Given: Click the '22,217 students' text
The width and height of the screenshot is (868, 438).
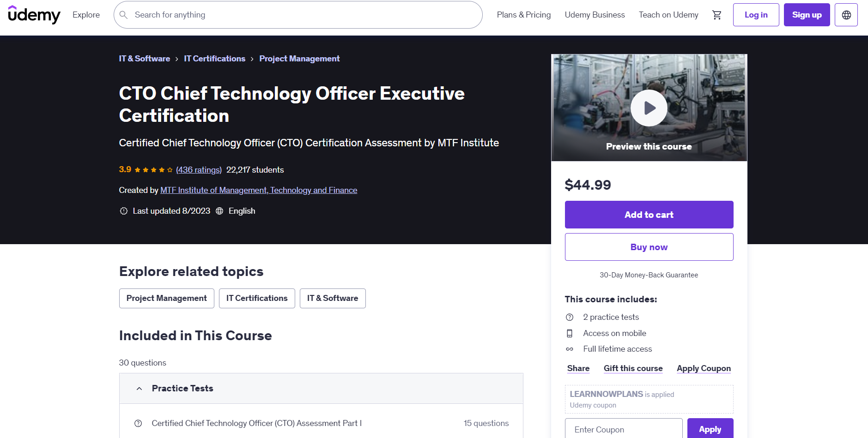Looking at the screenshot, I should (255, 170).
